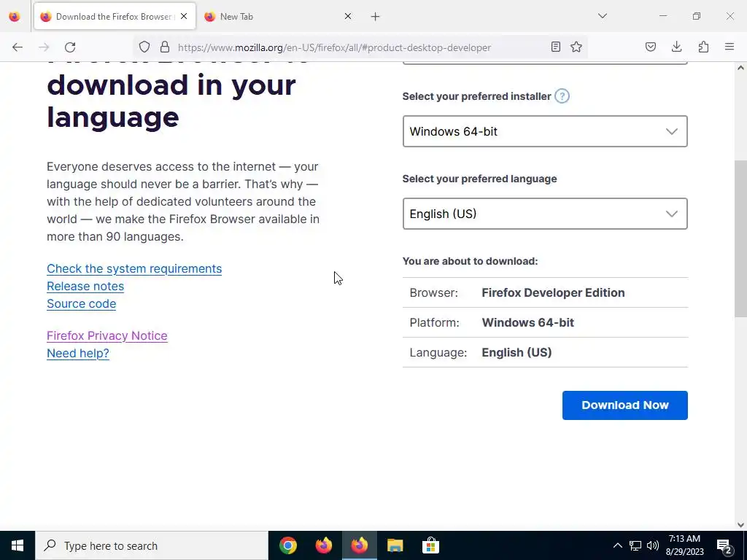The width and height of the screenshot is (747, 560).
Task: Open the active Firefox Developer taskbar icon
Action: pyautogui.click(x=360, y=545)
